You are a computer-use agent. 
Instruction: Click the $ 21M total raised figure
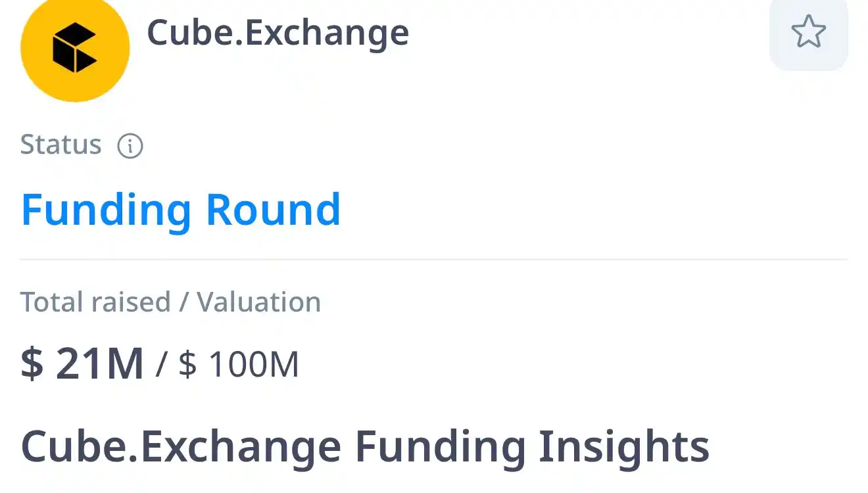pos(82,362)
